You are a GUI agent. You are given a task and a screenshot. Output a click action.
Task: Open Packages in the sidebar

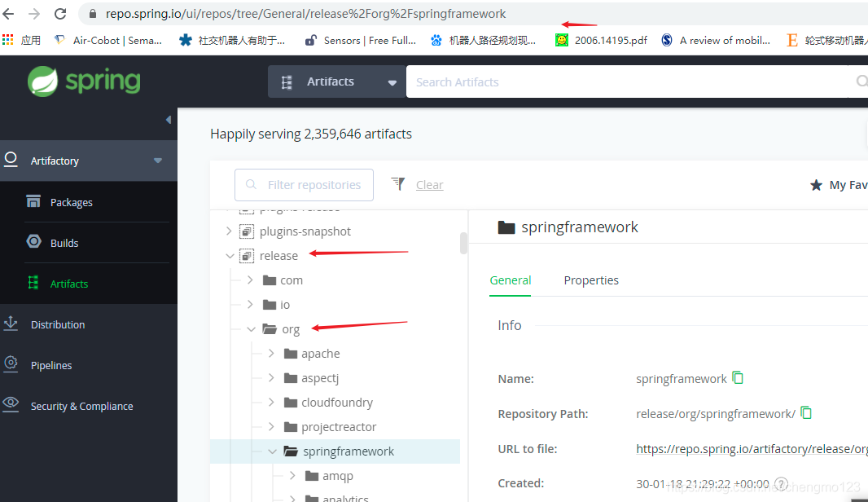tap(71, 202)
